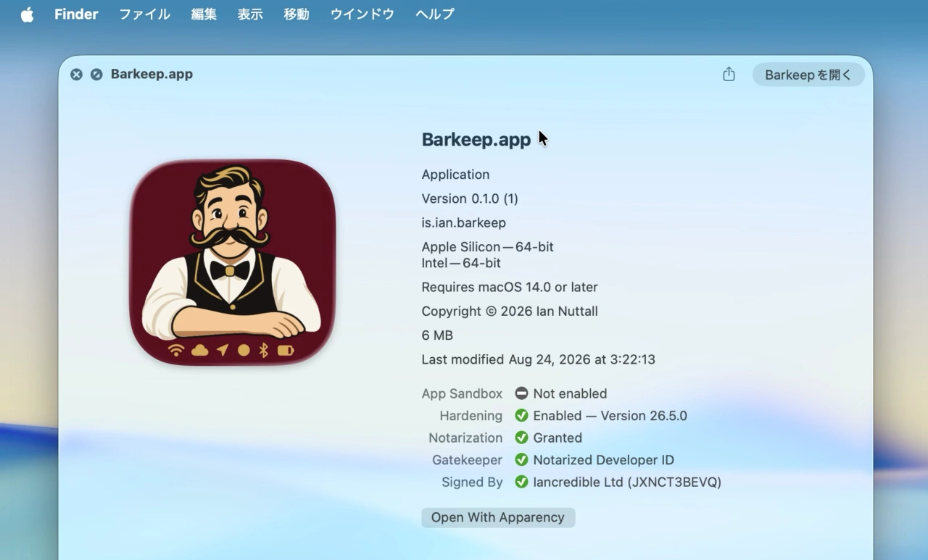
Task: Open the ヘルプ menu
Action: point(435,14)
